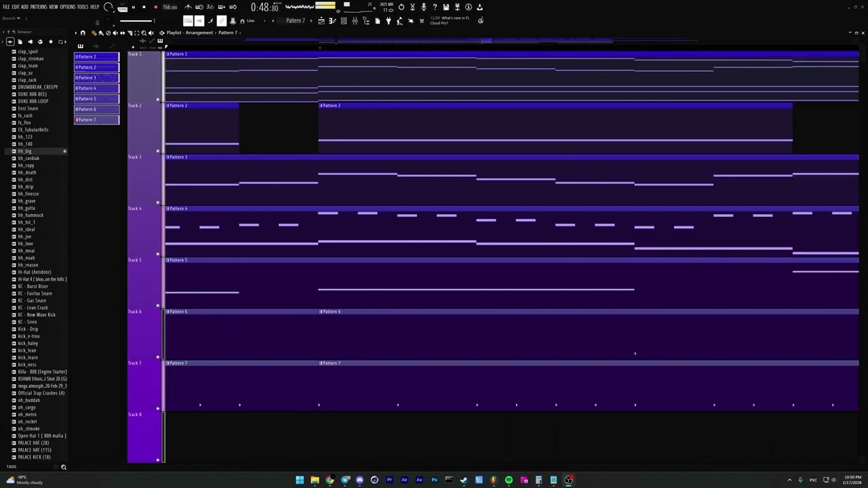This screenshot has height=488, width=868.
Task: Open What's new in FL Cloud Pro news
Action: click(x=450, y=20)
